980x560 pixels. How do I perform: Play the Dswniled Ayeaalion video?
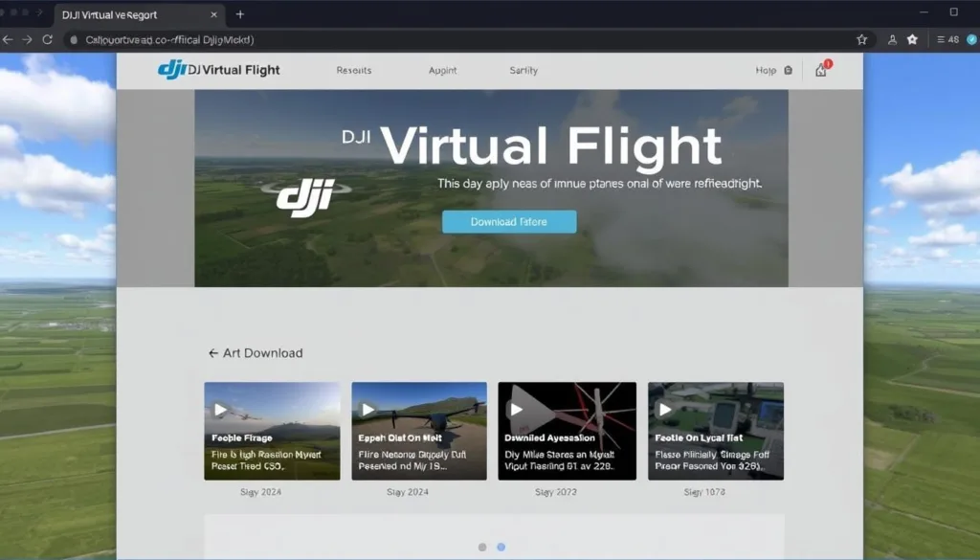(x=516, y=410)
